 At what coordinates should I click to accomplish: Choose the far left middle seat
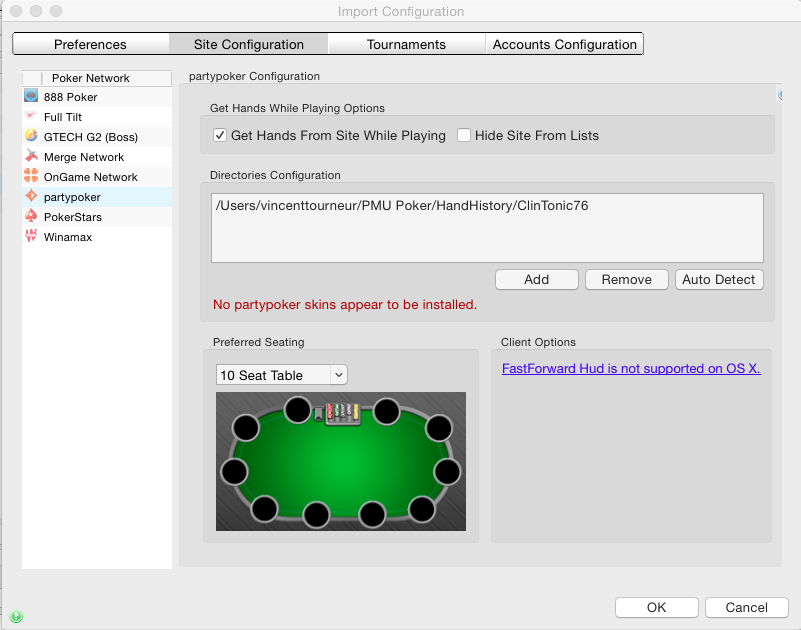234,472
